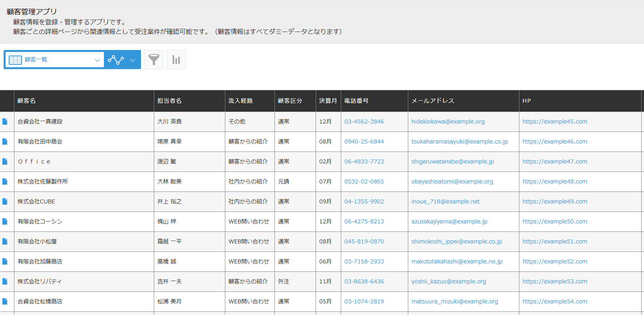Open record icon for 株式会社佐藤製作所
Screen dimensions: 644x315
click(5, 181)
